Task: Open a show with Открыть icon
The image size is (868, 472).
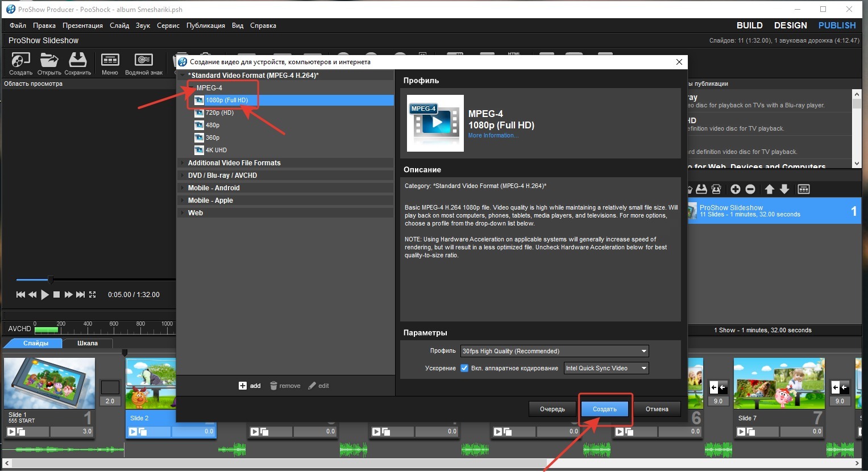Action: tap(49, 64)
